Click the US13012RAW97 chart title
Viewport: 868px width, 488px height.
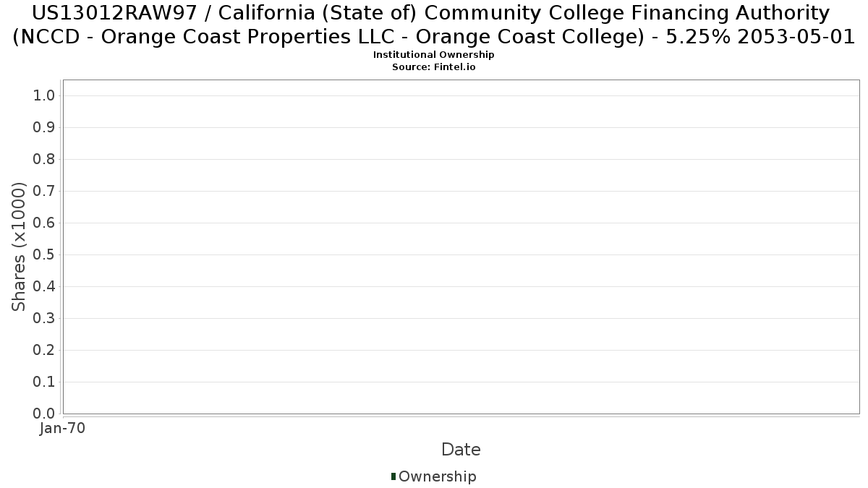(x=433, y=25)
